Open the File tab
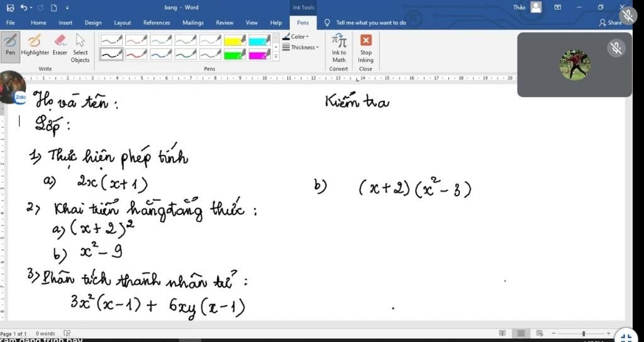 click(x=11, y=23)
